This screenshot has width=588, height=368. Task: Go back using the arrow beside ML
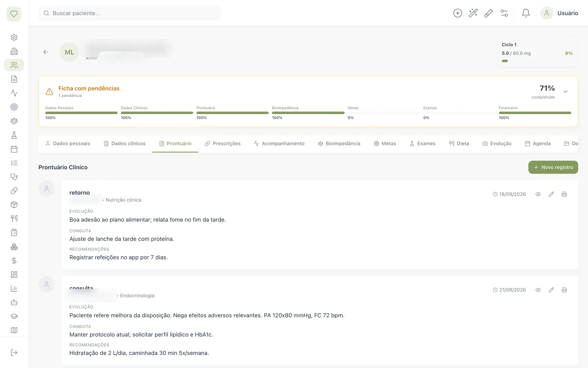pyautogui.click(x=46, y=52)
